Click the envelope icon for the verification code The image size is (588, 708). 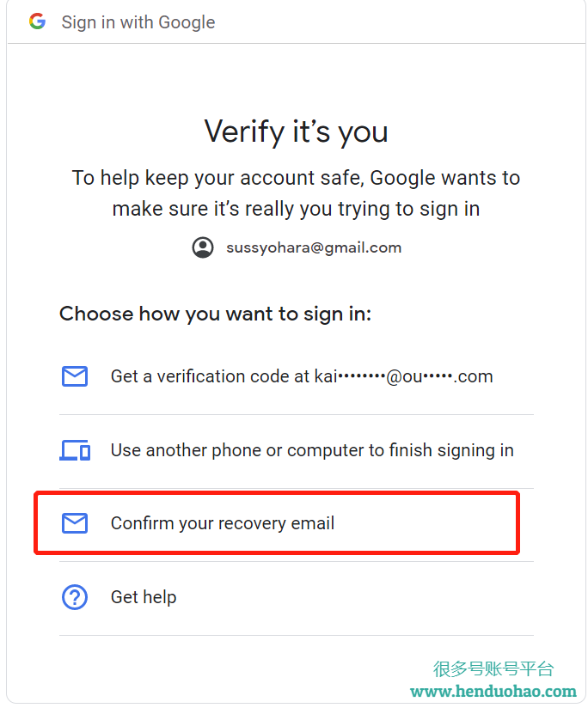point(75,376)
